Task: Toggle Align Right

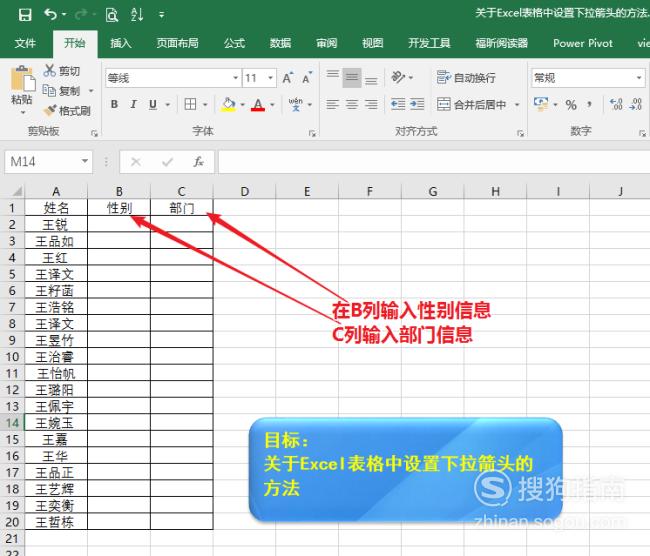Action: pyautogui.click(x=371, y=104)
